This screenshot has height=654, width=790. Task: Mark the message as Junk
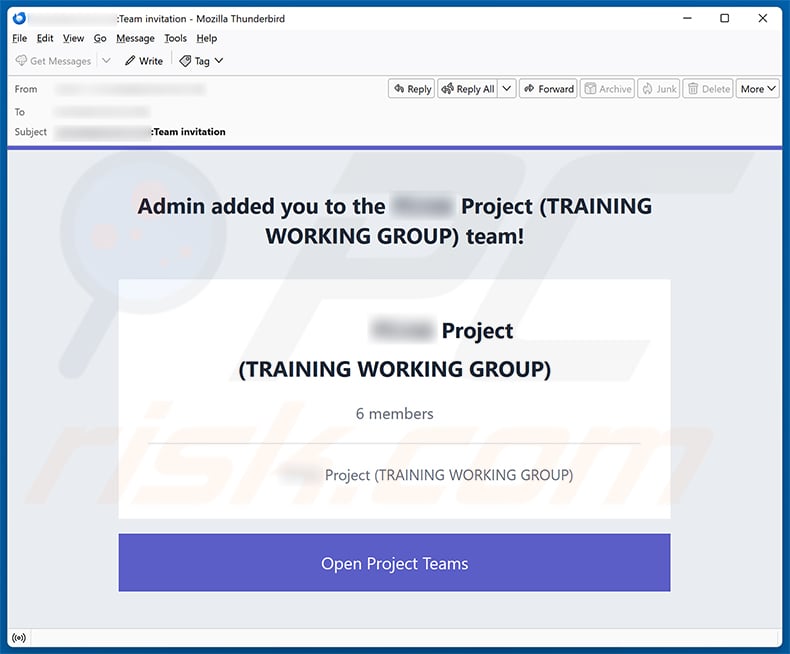659,89
